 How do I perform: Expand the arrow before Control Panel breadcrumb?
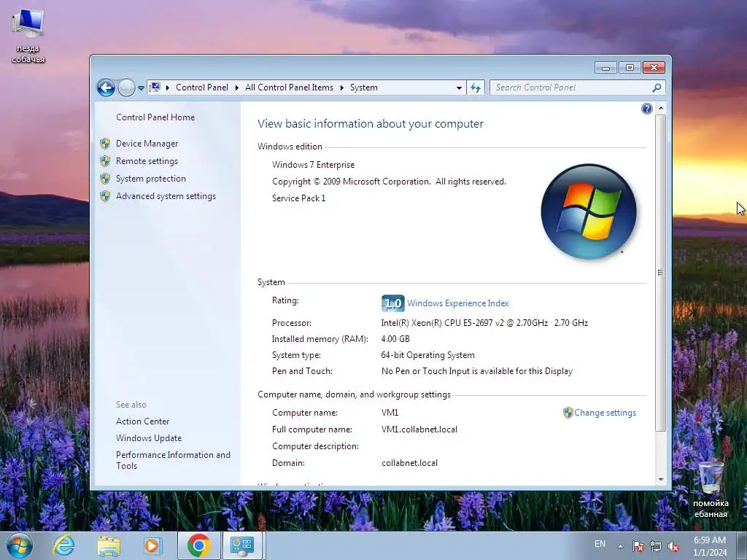click(x=168, y=87)
